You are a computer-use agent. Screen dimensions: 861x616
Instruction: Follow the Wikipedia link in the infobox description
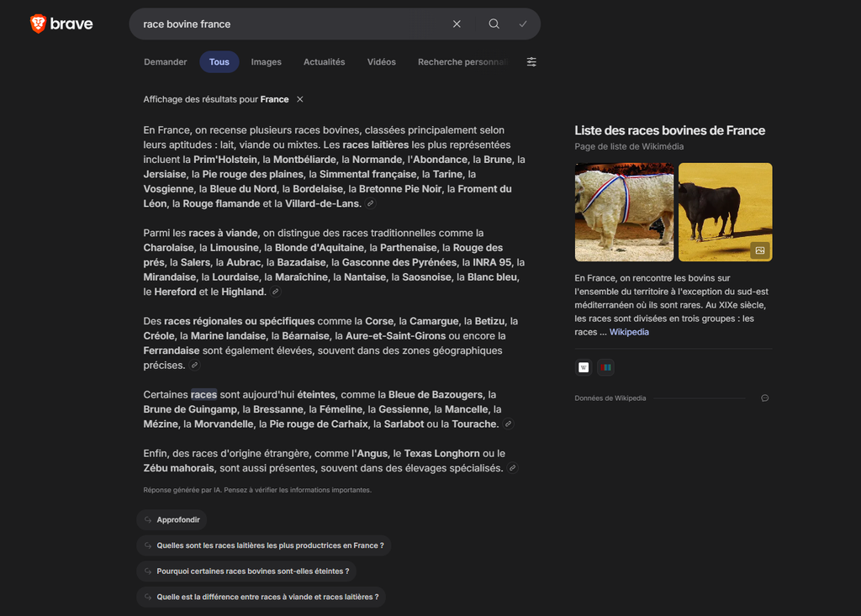click(x=629, y=332)
